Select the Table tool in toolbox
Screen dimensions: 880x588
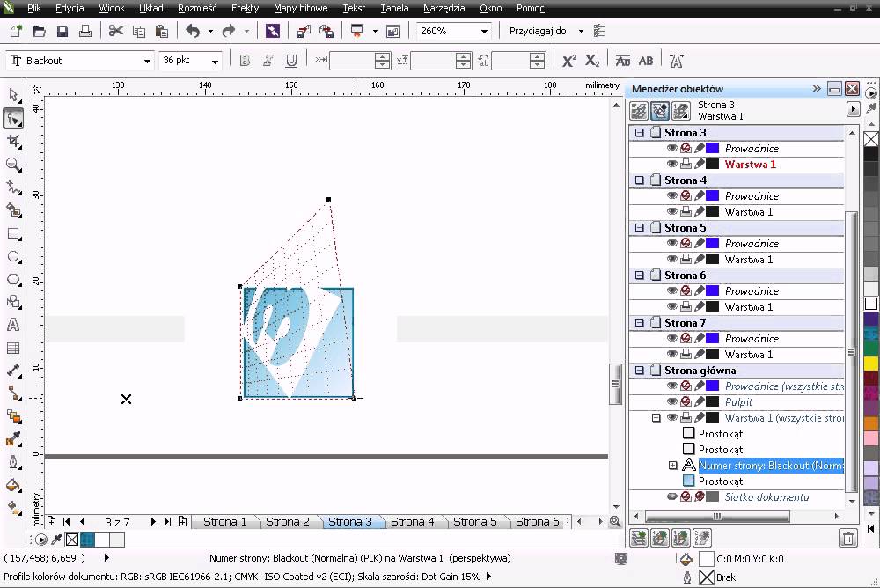coord(13,349)
